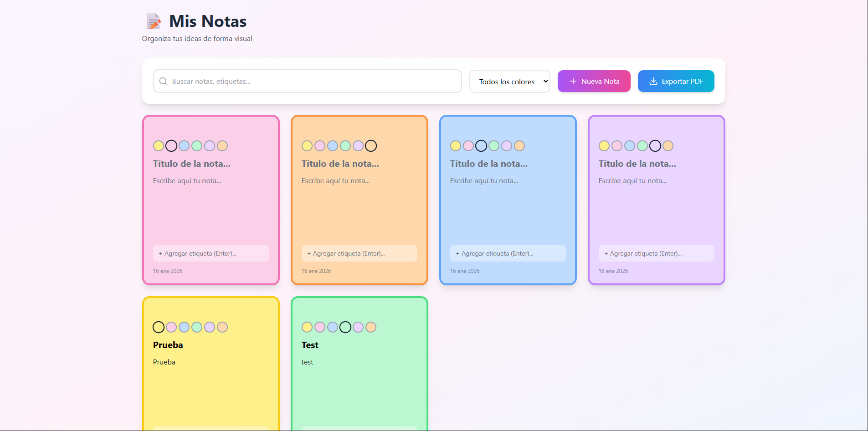The width and height of the screenshot is (868, 431).
Task: Select the yellow swatch on the blue note
Action: click(456, 146)
